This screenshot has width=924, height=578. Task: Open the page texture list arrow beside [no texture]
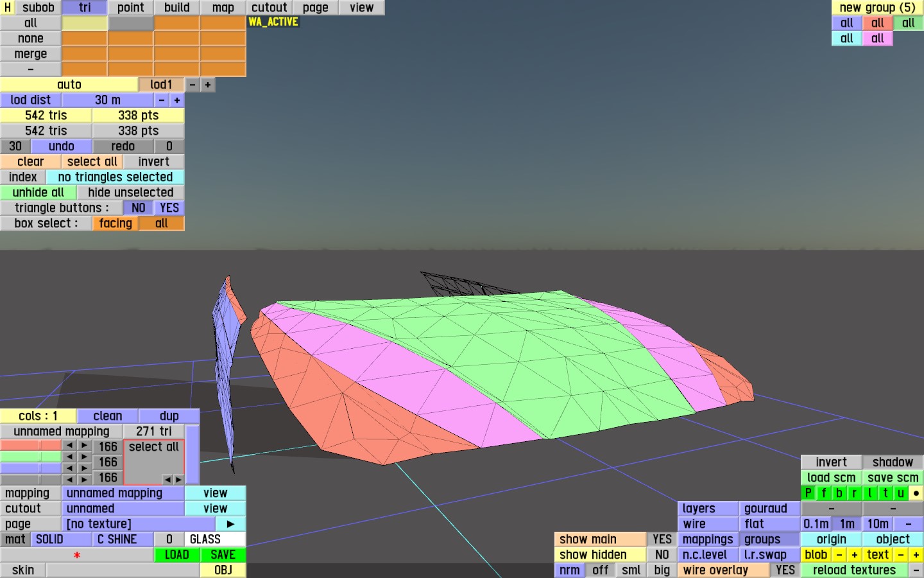point(231,524)
